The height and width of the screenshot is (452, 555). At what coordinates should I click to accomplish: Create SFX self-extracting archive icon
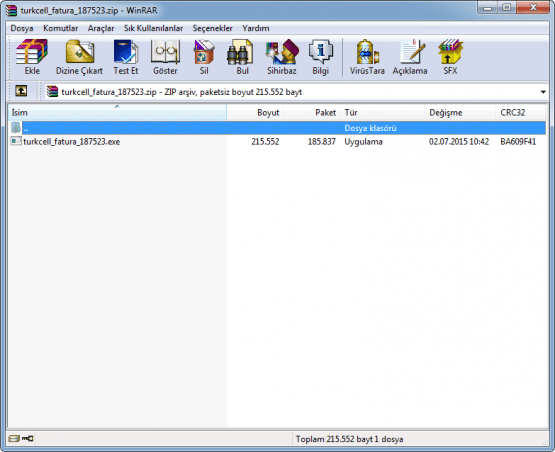(x=450, y=52)
